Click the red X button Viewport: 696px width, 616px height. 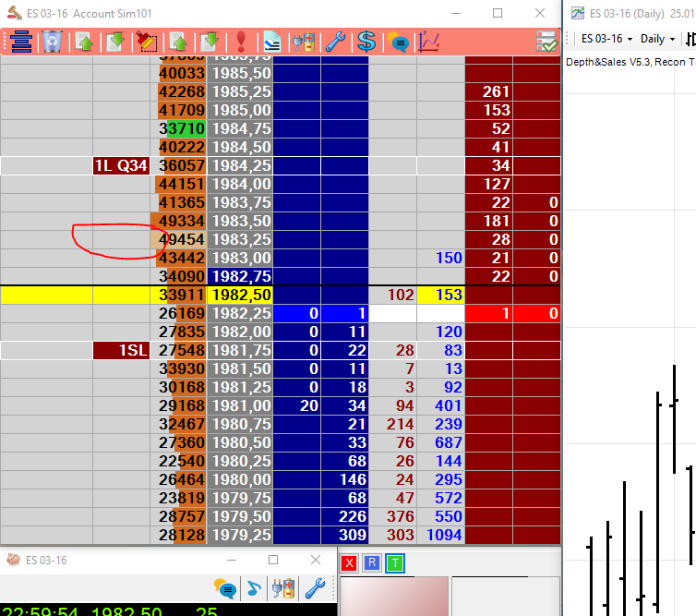click(349, 563)
